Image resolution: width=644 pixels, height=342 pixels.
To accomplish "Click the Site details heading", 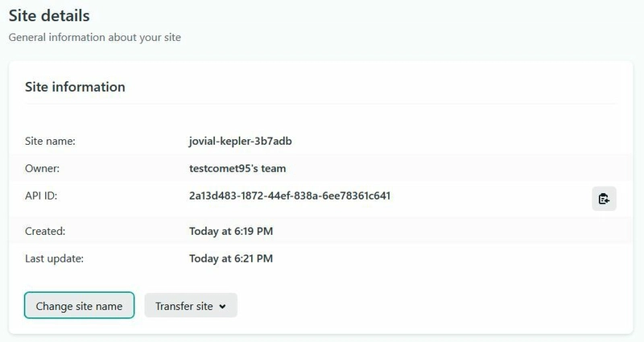I will [x=49, y=15].
